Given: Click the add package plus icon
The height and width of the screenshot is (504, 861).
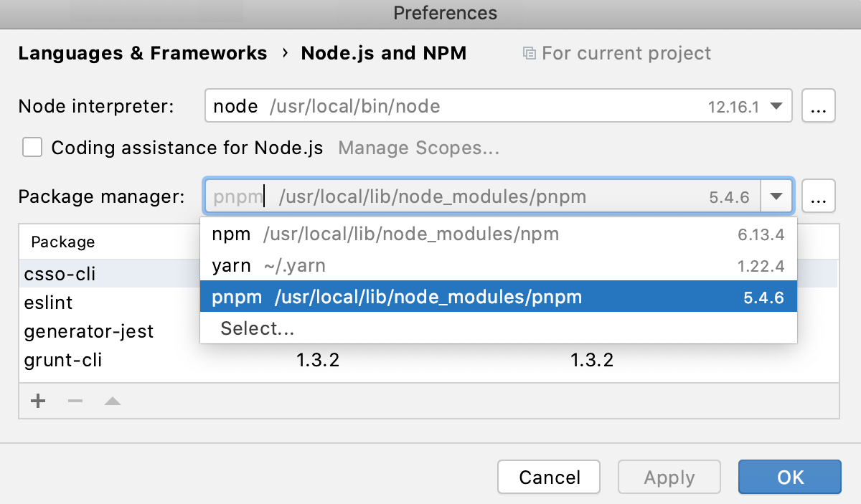Looking at the screenshot, I should tap(38, 401).
